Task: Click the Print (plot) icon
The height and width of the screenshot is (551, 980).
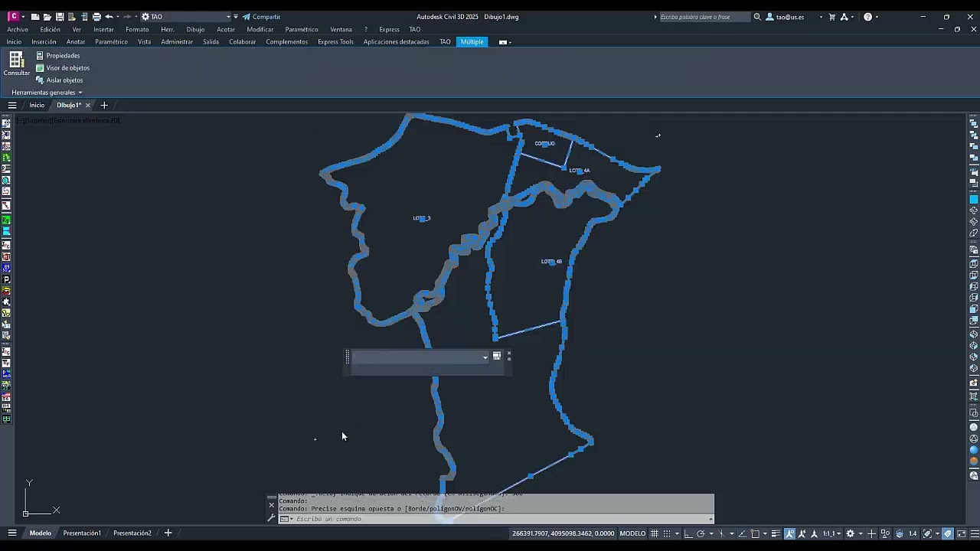Action: pyautogui.click(x=96, y=17)
